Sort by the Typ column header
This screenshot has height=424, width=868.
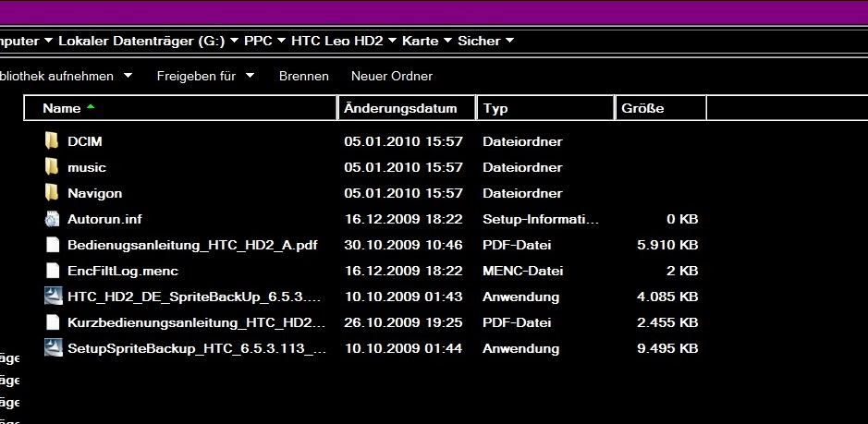[x=545, y=108]
